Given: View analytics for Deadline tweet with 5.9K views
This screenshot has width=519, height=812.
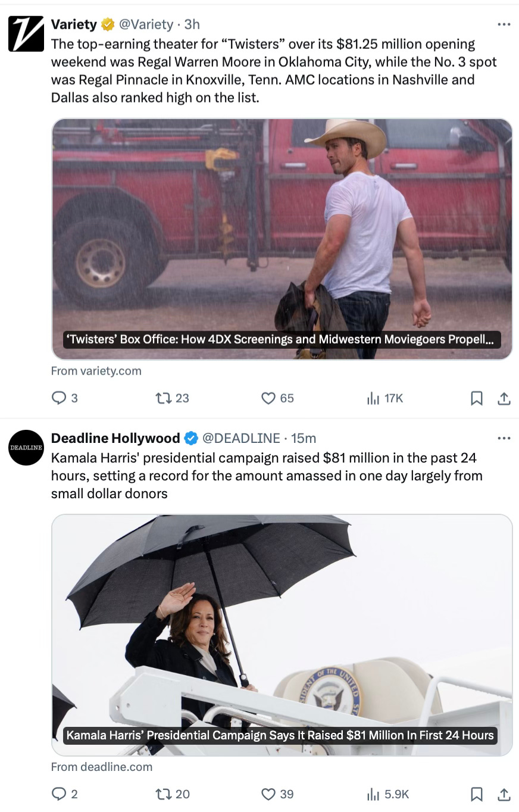Looking at the screenshot, I should coord(373,794).
